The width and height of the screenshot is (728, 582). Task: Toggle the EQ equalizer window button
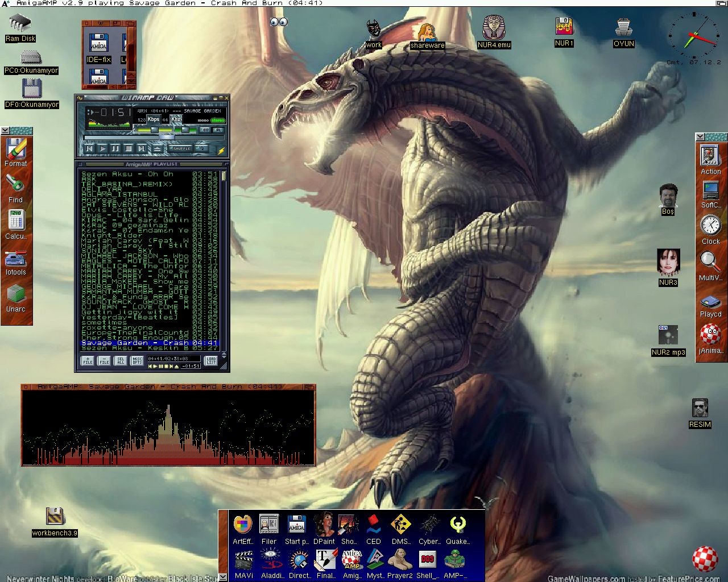pyautogui.click(x=205, y=130)
